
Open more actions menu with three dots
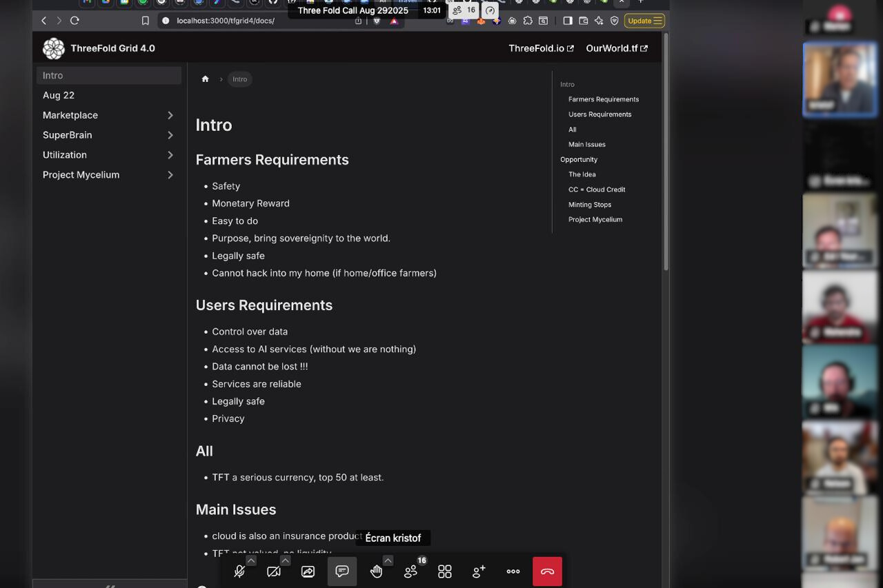pos(513,571)
